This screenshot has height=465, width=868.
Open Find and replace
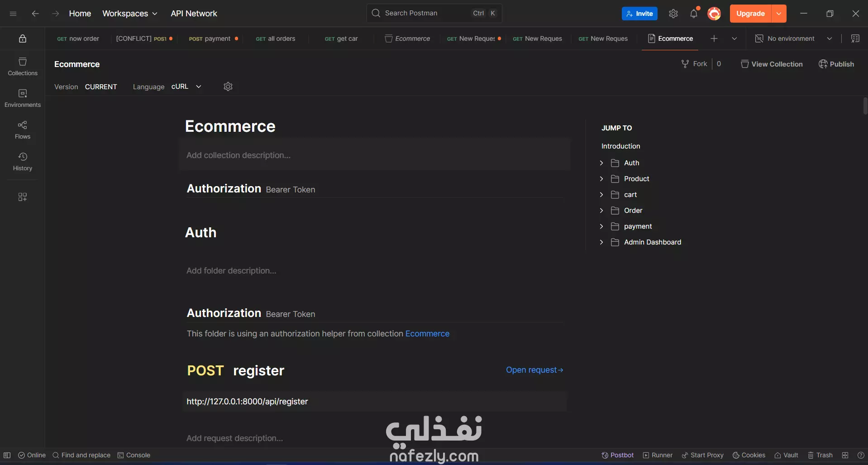pyautogui.click(x=81, y=455)
